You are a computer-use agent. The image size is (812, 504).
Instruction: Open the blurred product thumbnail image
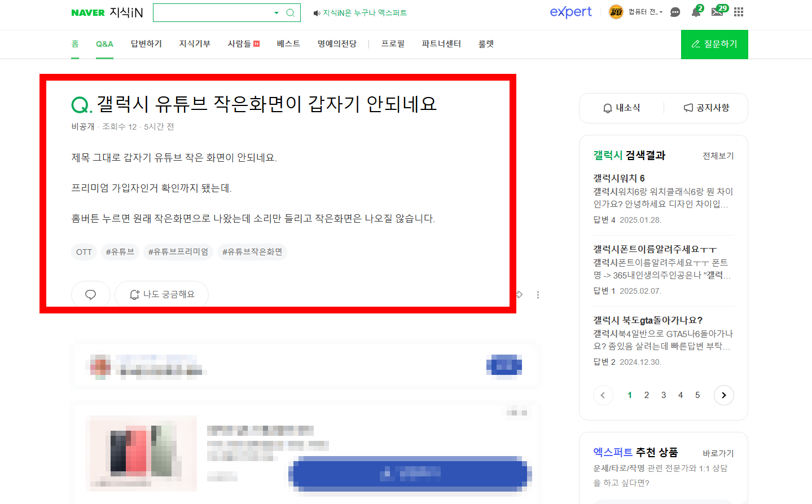141,453
